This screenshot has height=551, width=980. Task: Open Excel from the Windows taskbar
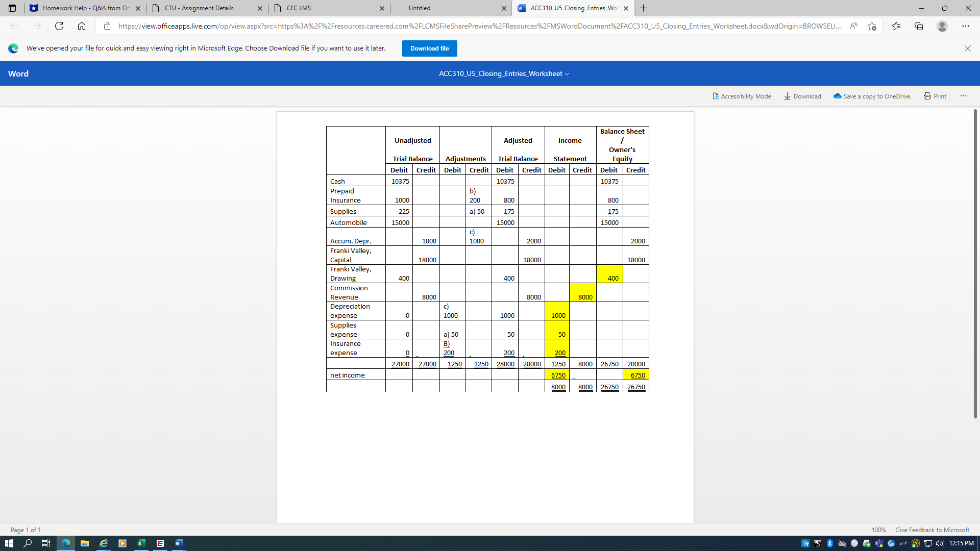coord(141,543)
